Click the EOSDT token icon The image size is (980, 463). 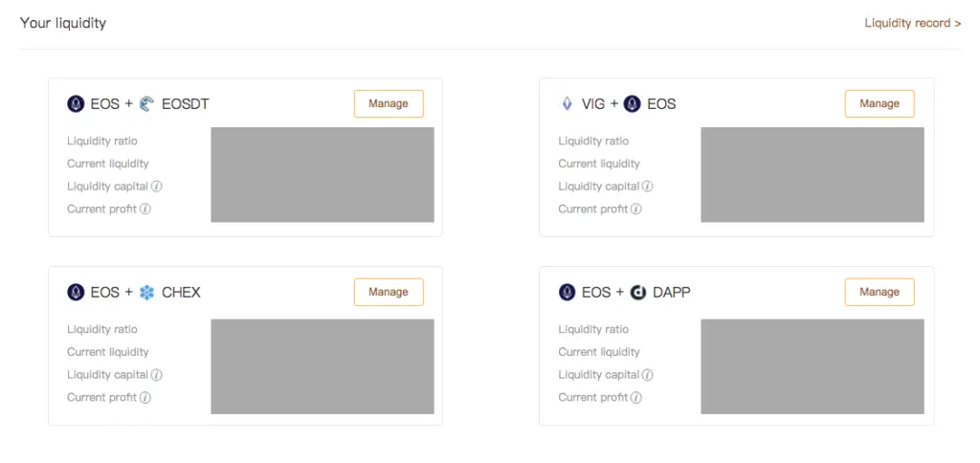coord(146,103)
